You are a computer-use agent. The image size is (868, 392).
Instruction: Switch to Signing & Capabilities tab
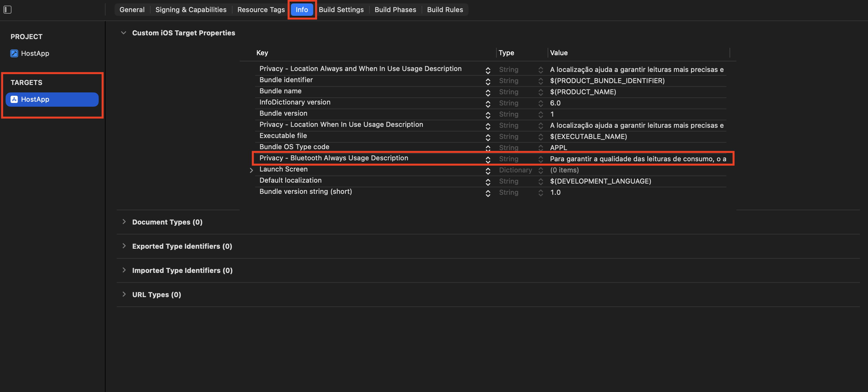[191, 10]
